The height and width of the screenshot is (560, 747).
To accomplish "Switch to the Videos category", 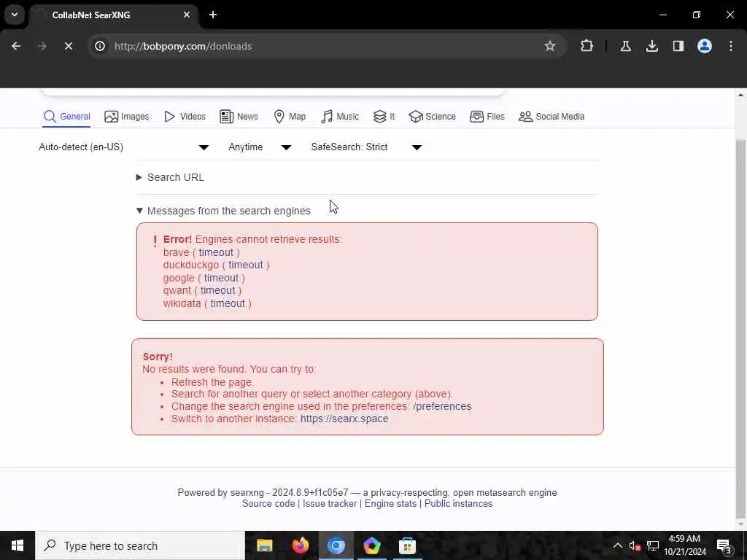I will [x=185, y=117].
